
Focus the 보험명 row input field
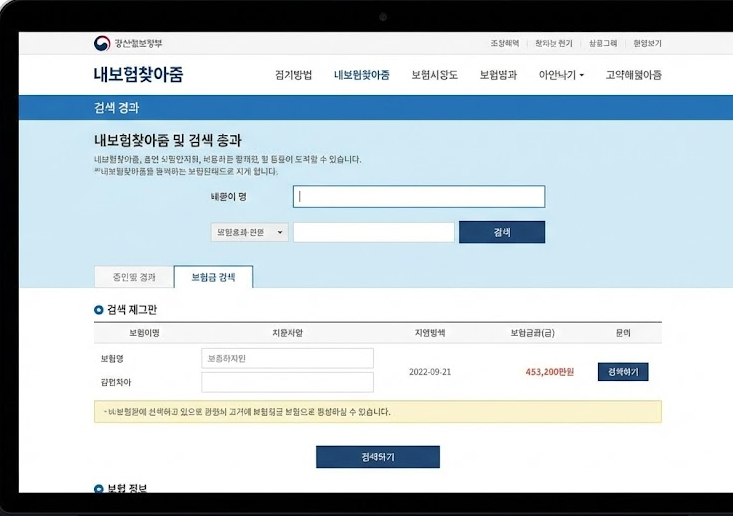[287, 358]
